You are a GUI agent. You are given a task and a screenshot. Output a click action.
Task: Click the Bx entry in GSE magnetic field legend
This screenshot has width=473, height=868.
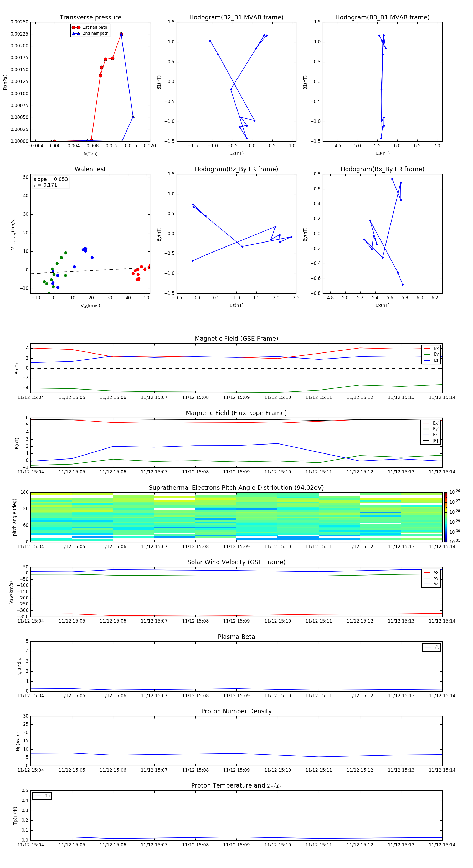(431, 349)
